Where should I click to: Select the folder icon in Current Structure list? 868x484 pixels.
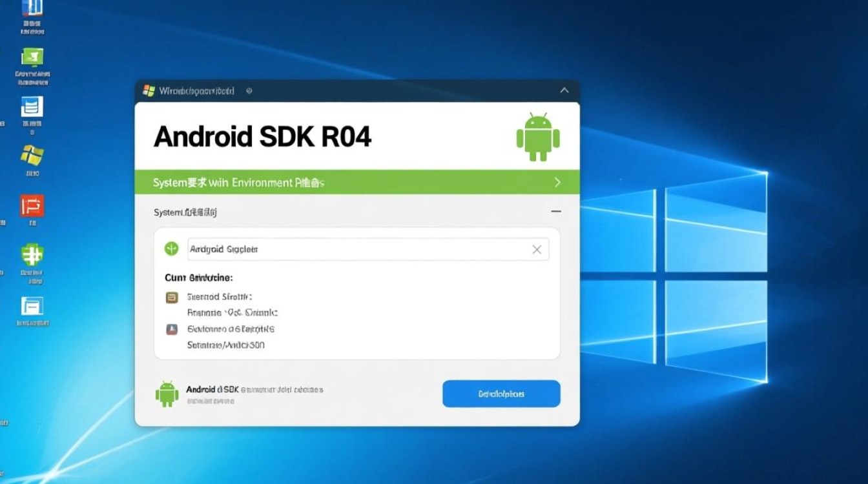point(171,297)
